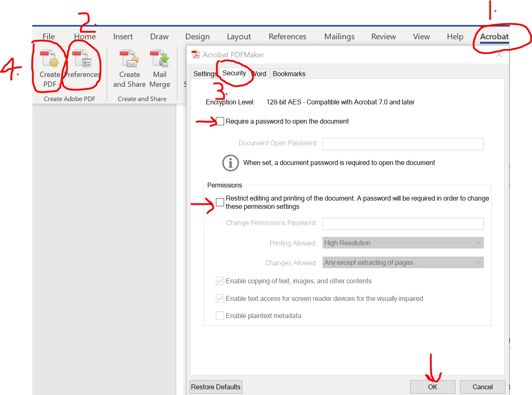Screen dimensions: 532x395
Task: Close the Acrobat PDFMaker dialog
Action: tap(499, 54)
